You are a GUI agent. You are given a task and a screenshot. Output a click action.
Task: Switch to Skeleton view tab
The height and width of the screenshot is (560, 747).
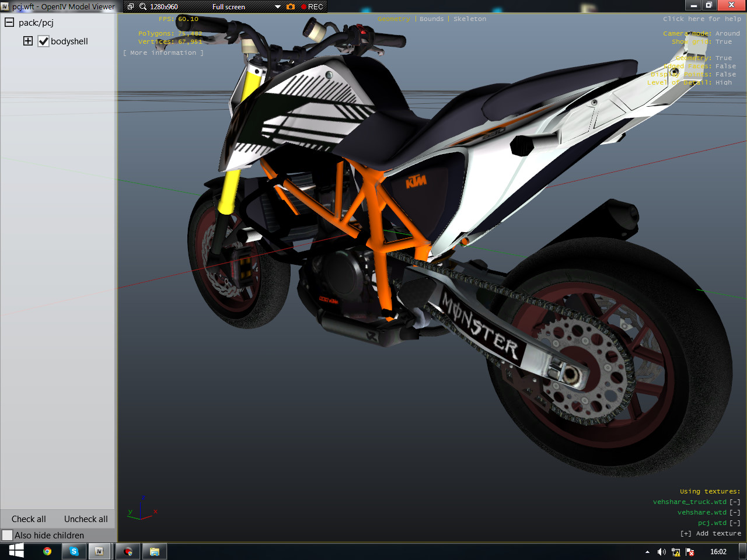tap(470, 19)
